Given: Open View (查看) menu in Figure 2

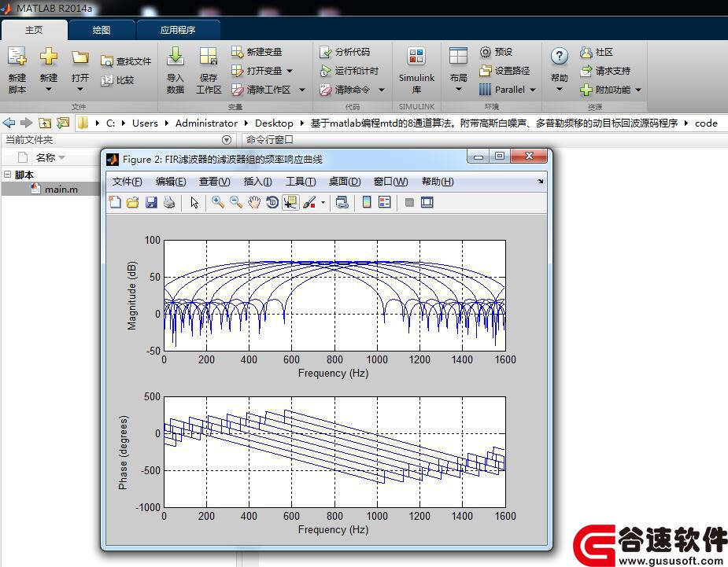Looking at the screenshot, I should point(215,182).
